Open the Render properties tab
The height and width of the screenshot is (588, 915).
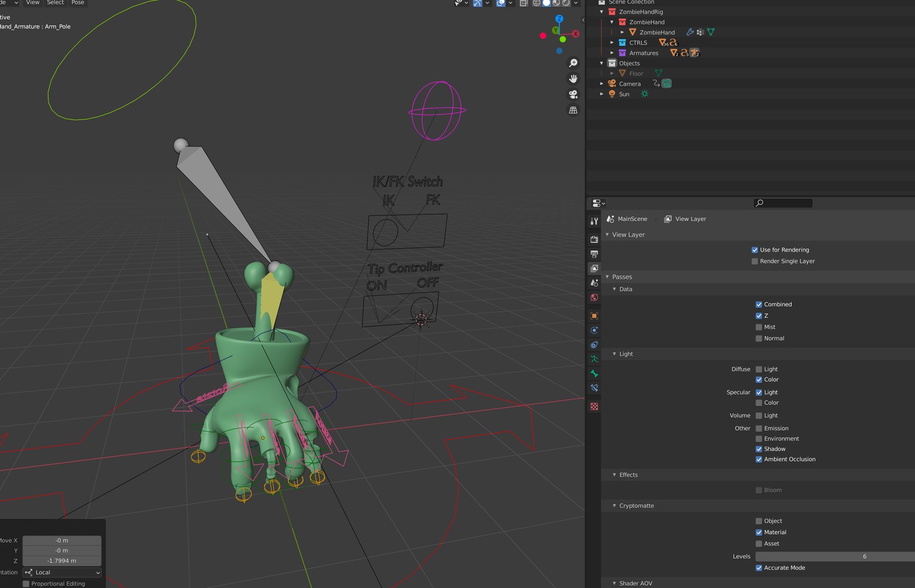[594, 239]
